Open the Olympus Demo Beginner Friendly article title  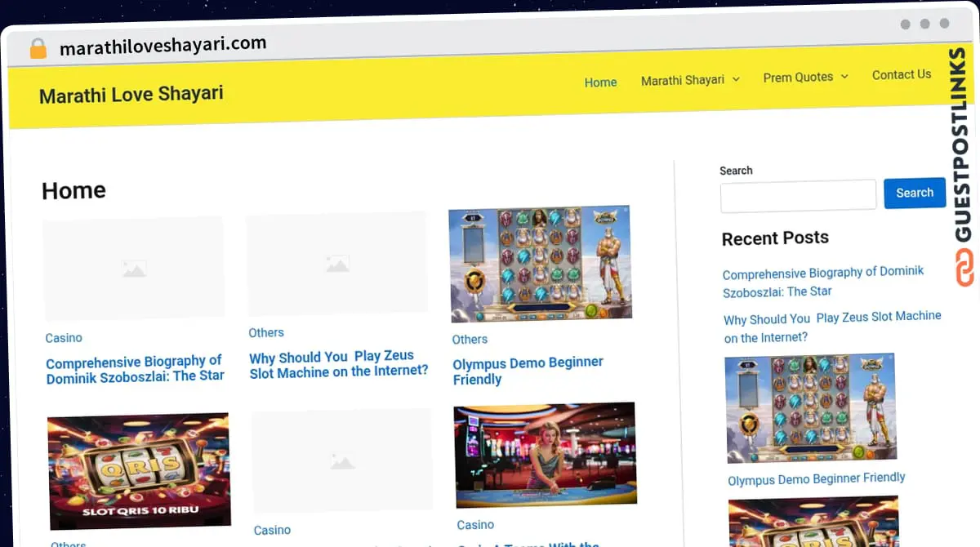(528, 370)
